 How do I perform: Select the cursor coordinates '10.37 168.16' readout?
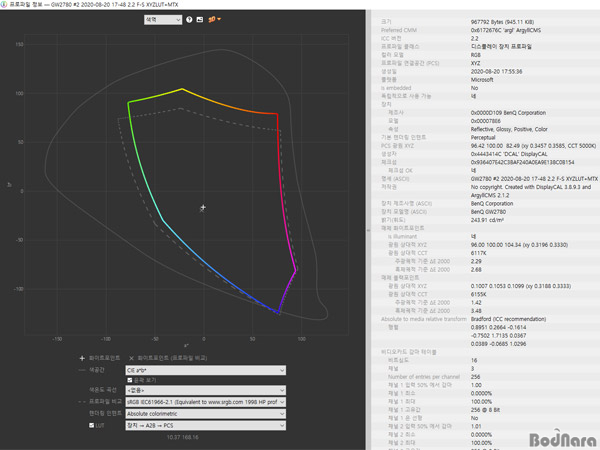click(x=183, y=437)
